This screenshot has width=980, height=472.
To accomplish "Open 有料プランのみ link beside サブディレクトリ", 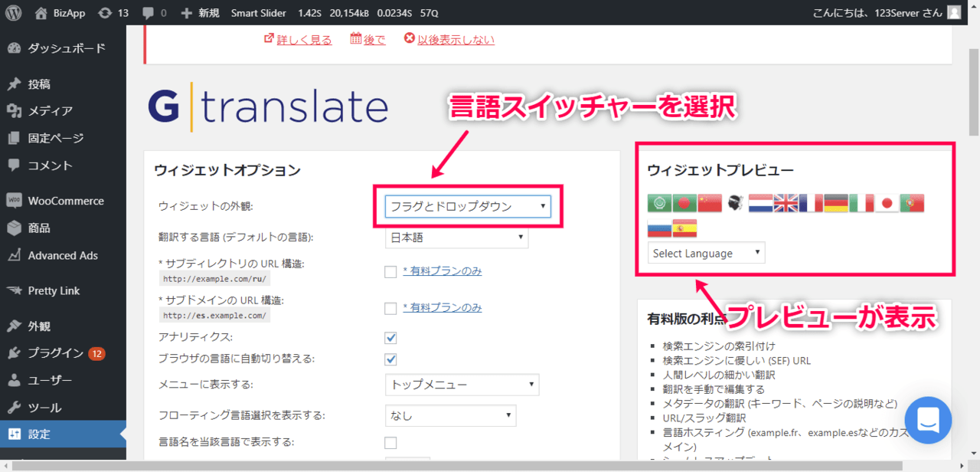I will pos(442,271).
